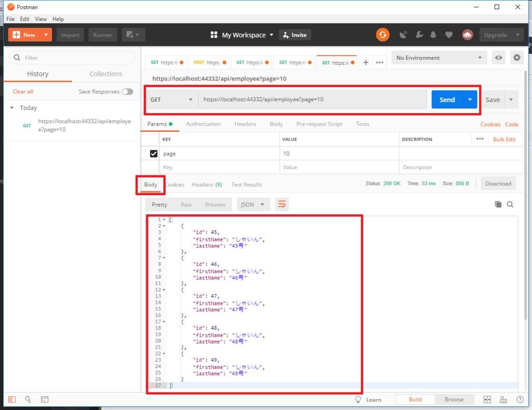Switch response view to Raw
Image resolution: width=532 pixels, height=410 pixels.
coord(186,204)
